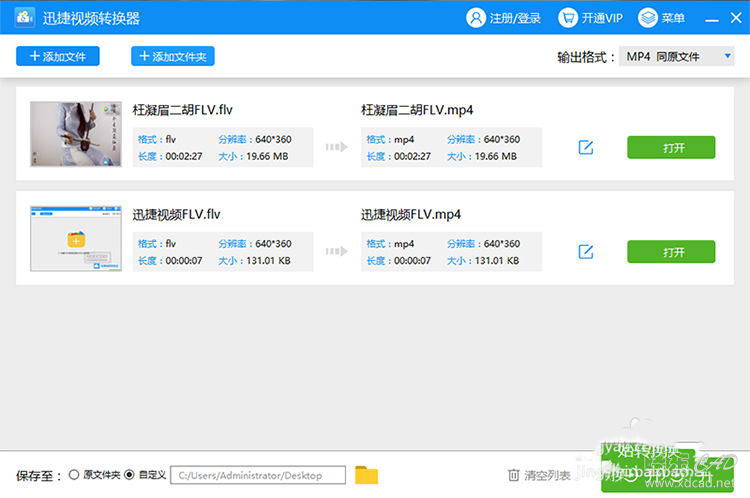The image size is (750, 498).
Task: Click the source filename 迅捷视频FLV.flv
Action: click(x=176, y=214)
